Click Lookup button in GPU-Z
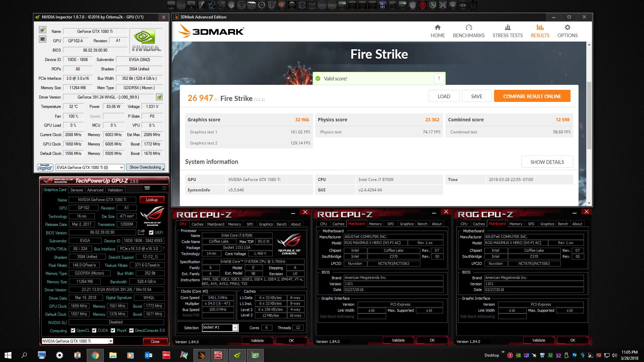Screen dimensions: 644x362 pyautogui.click(x=152, y=199)
